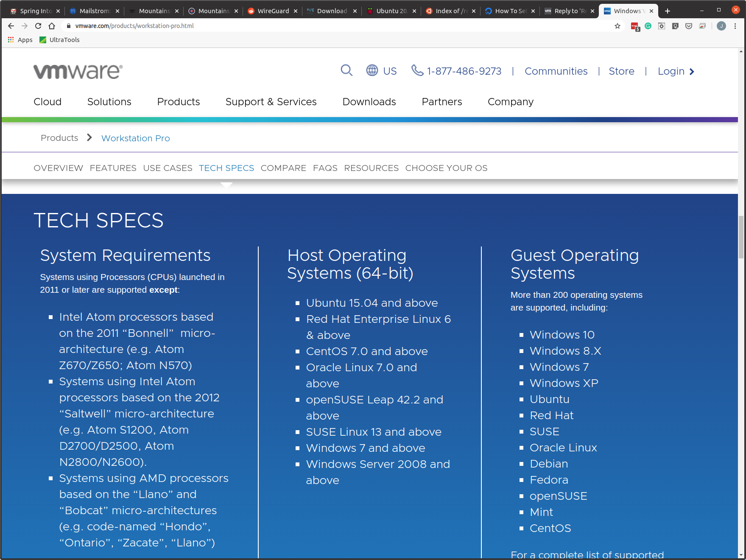Select the TECH SPECS section tab
The height and width of the screenshot is (560, 746).
click(x=226, y=168)
